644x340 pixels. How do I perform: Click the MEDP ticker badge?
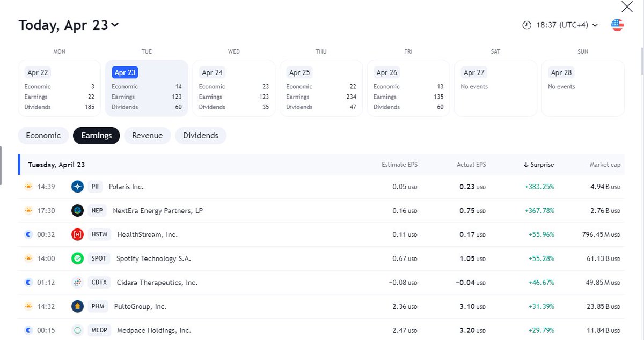(99, 331)
